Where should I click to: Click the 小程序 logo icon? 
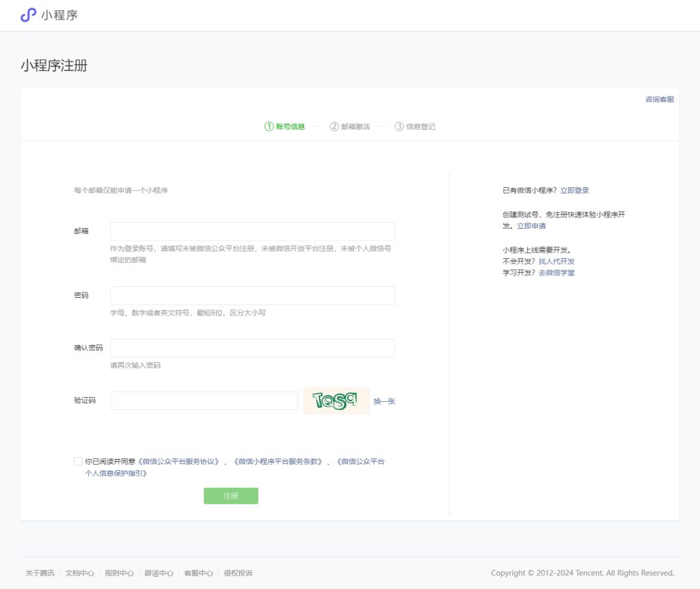[x=28, y=15]
